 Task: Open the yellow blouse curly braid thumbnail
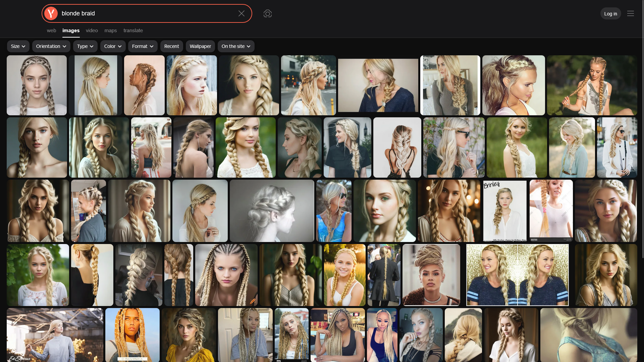coord(189,335)
